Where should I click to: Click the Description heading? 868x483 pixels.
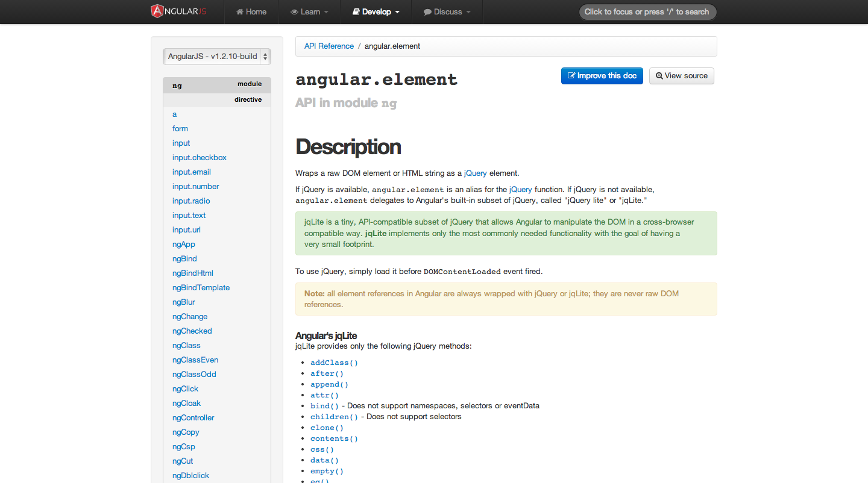tap(348, 147)
